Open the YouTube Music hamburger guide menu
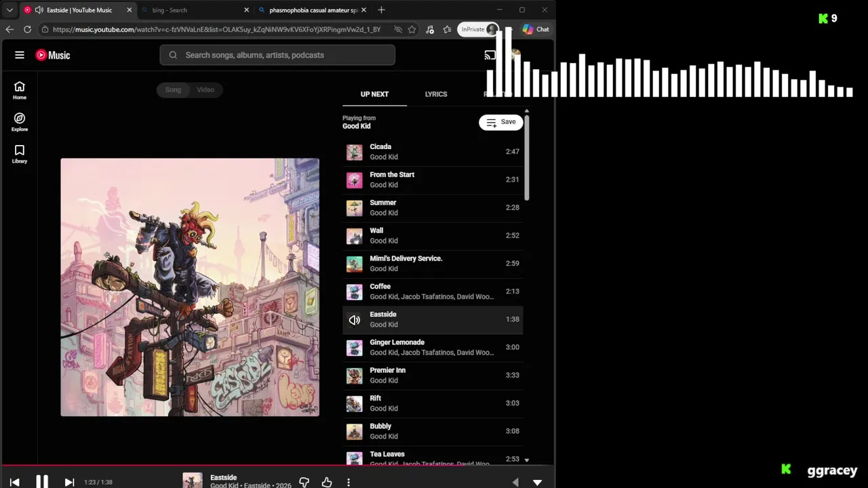Image resolution: width=868 pixels, height=488 pixels. point(20,55)
